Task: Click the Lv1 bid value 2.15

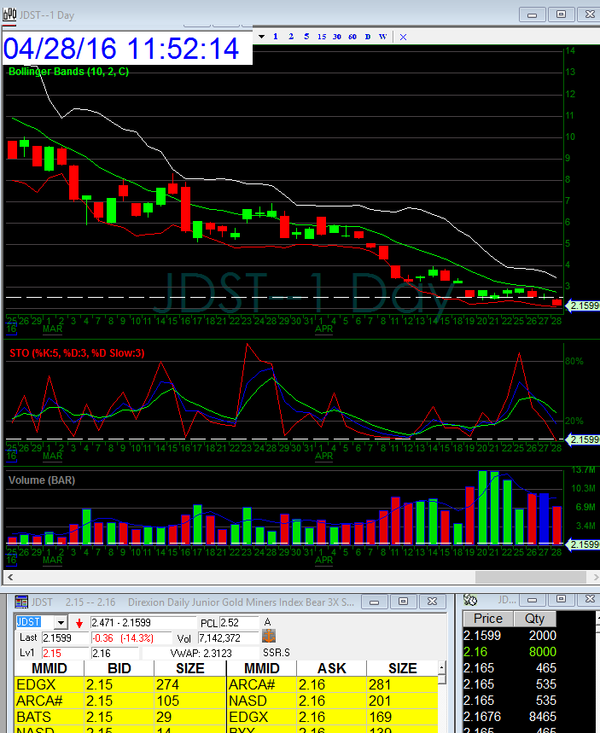Action: point(65,653)
